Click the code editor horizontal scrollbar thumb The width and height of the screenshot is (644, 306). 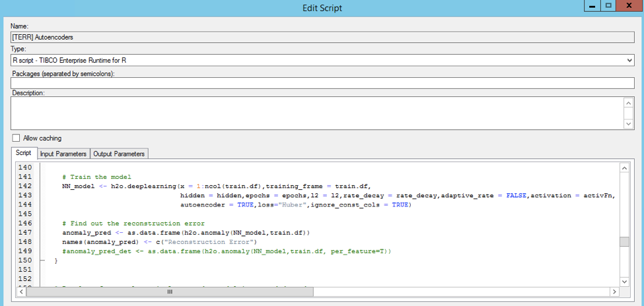click(x=169, y=291)
